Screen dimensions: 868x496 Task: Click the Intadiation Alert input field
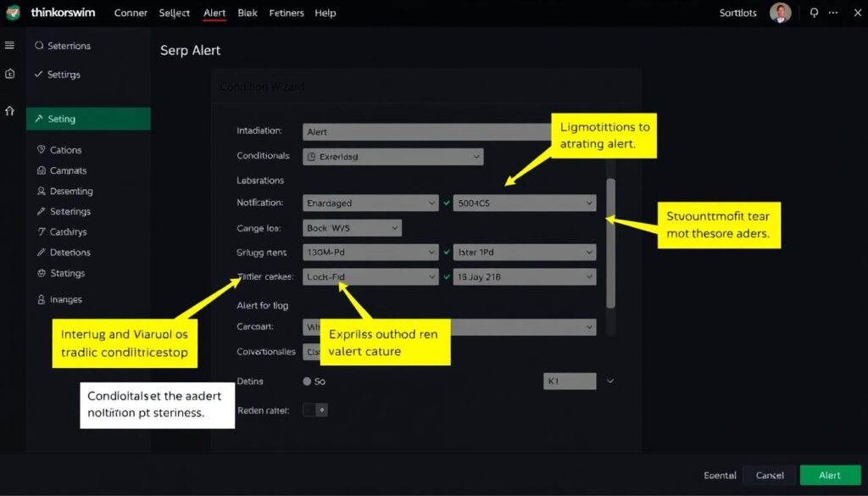click(x=427, y=131)
